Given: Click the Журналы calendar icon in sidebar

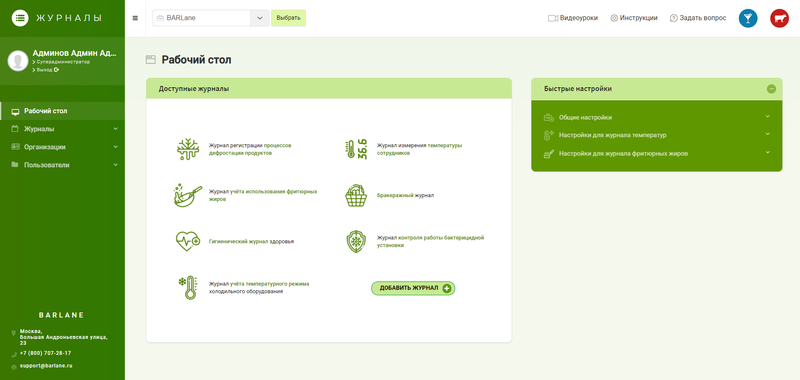Looking at the screenshot, I should [x=15, y=129].
